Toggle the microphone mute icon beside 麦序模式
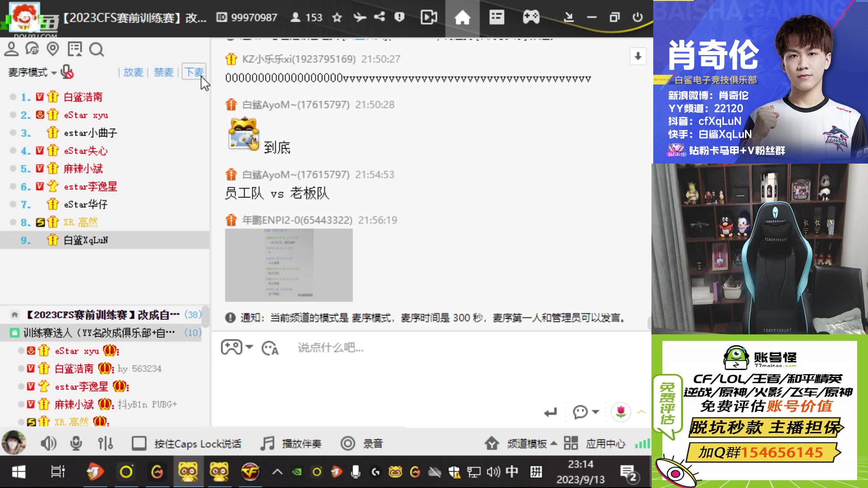Viewport: 868px width, 488px height. [67, 72]
